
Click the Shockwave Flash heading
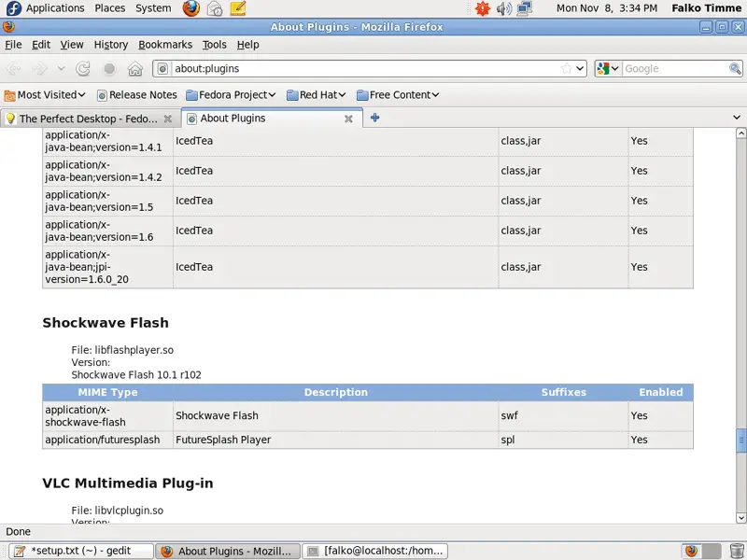point(106,323)
